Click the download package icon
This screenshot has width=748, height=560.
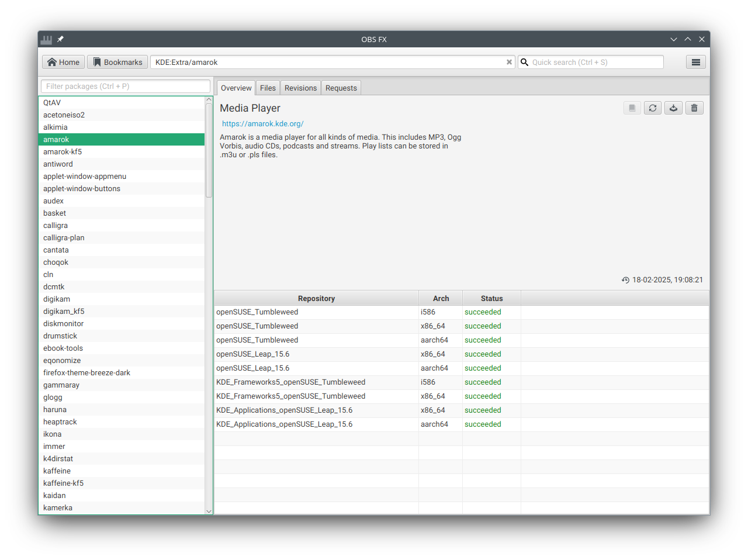click(674, 108)
